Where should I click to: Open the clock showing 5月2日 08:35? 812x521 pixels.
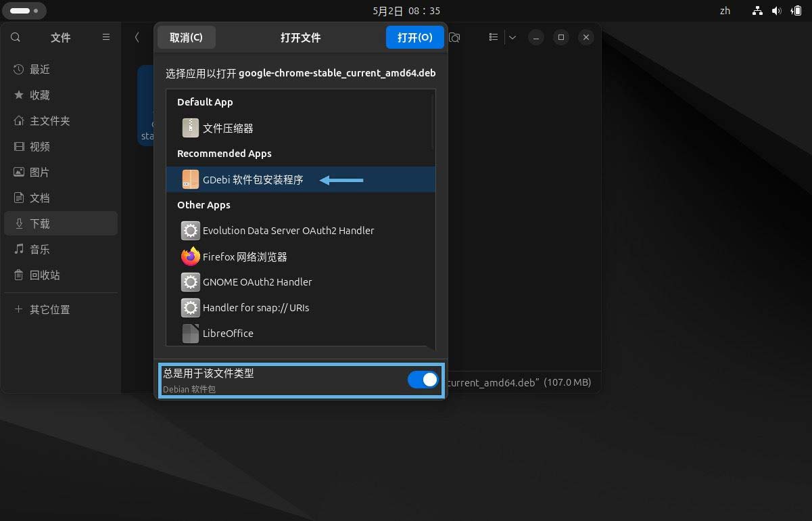(406, 10)
